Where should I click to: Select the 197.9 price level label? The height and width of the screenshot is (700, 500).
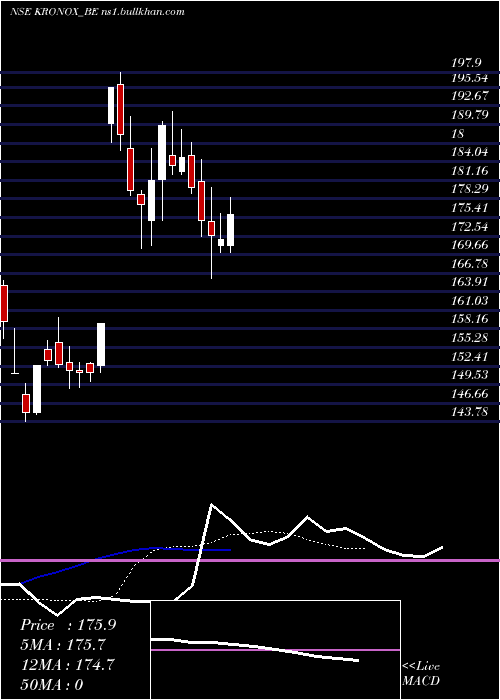(x=467, y=62)
